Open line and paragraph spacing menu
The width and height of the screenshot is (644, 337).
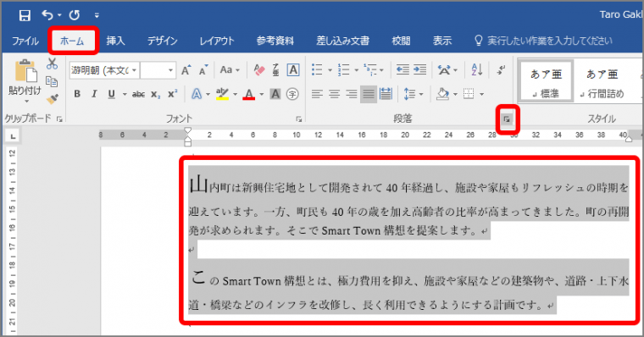pos(414,94)
